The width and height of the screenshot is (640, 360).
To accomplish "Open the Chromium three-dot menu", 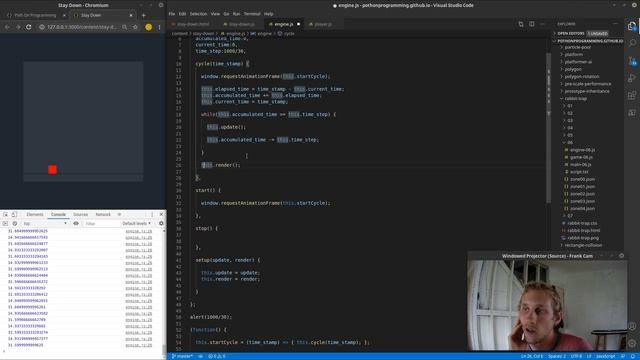I will click(x=159, y=27).
